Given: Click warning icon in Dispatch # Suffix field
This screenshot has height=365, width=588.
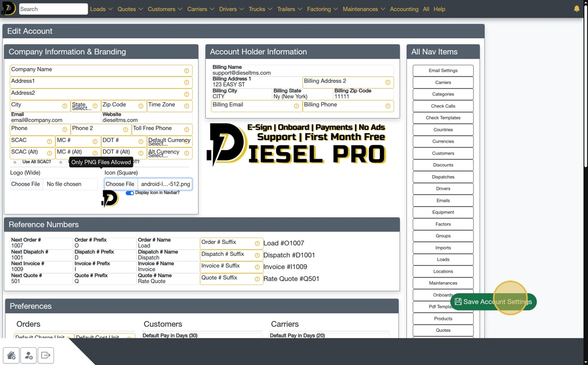Looking at the screenshot, I should pyautogui.click(x=257, y=255).
